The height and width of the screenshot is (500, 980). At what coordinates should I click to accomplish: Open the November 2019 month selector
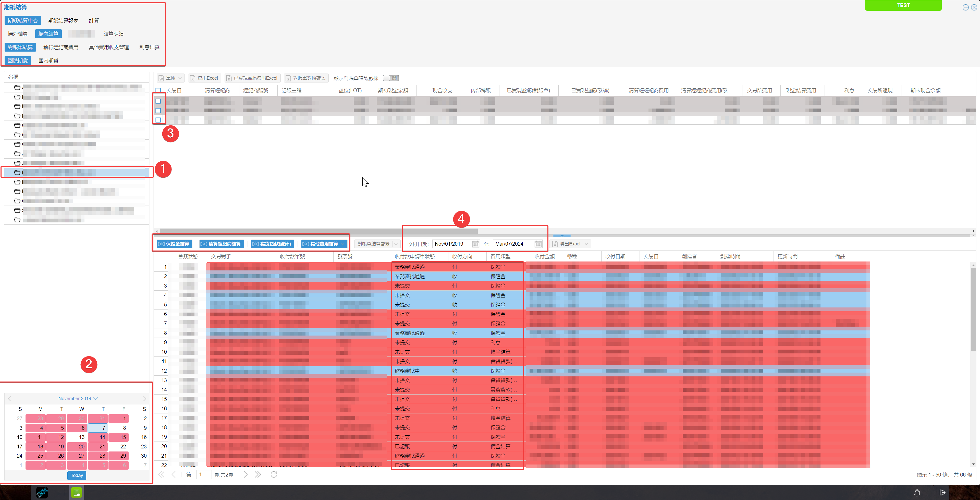click(78, 398)
